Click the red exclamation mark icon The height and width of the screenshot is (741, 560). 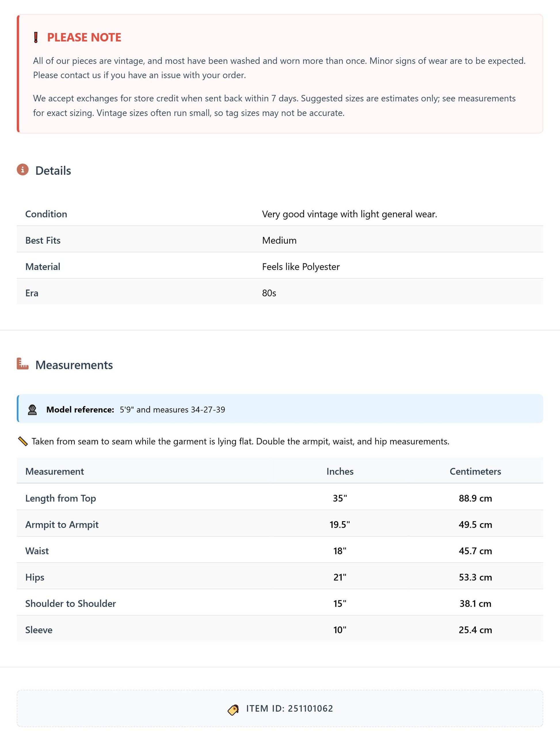coord(36,37)
